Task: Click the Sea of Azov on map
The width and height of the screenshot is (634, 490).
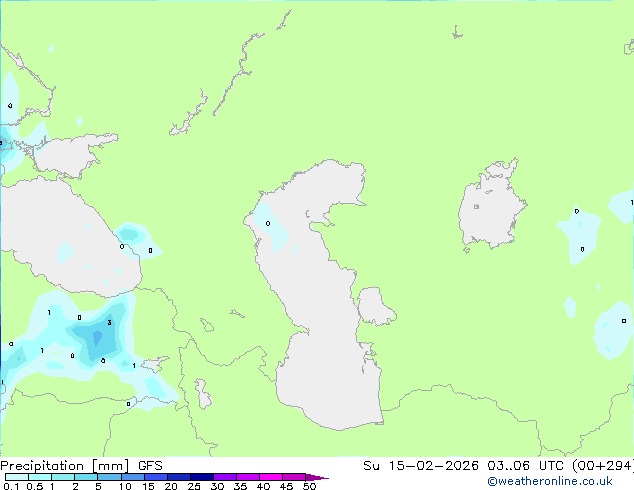Action: point(67,156)
